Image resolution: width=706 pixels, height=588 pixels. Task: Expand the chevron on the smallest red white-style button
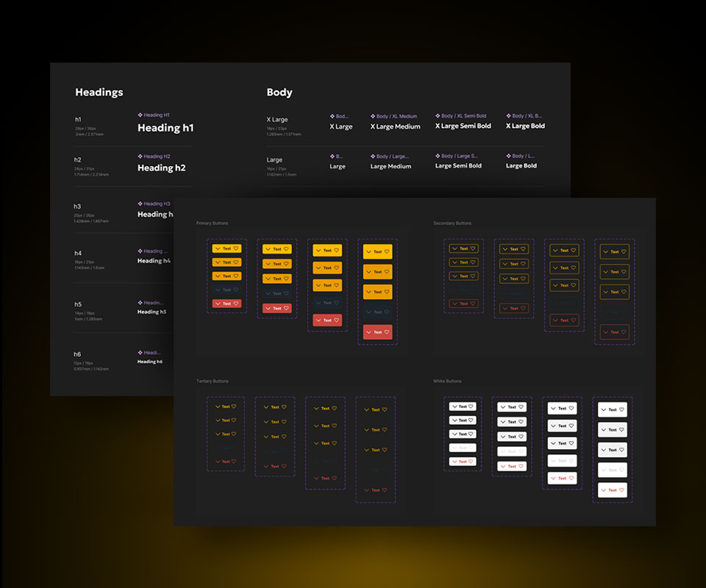[x=454, y=462]
